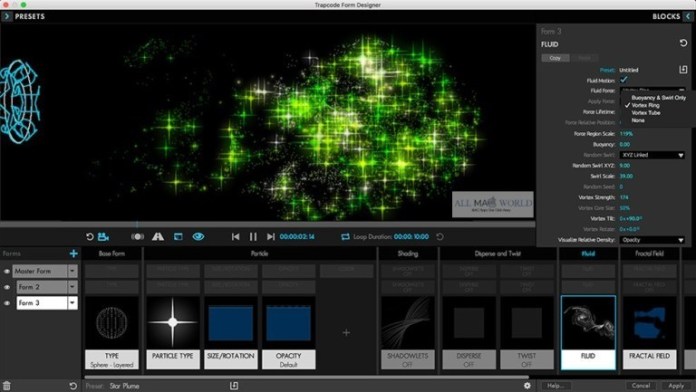Toggle the motion blur icon

[x=137, y=237]
